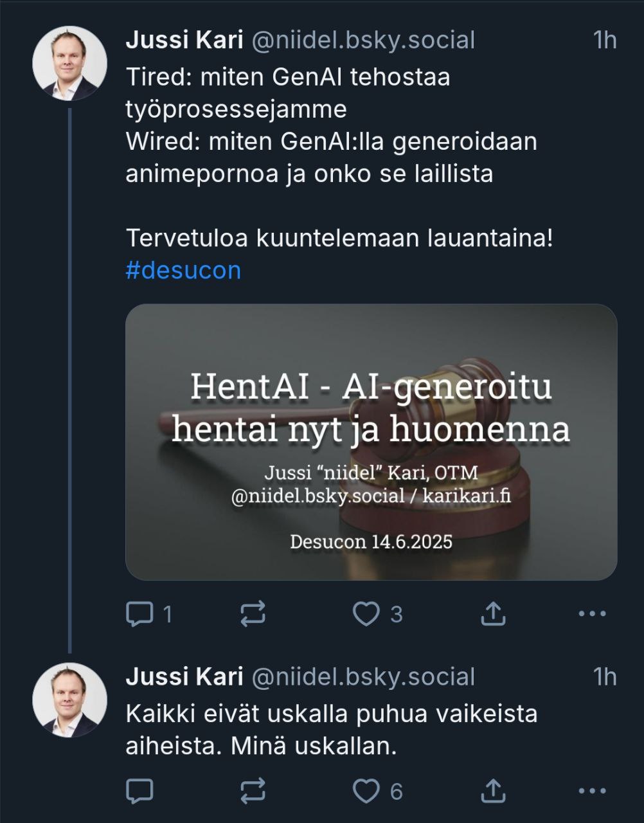The width and height of the screenshot is (644, 823).
Task: Open the #desucon hashtag
Action: coord(183,270)
